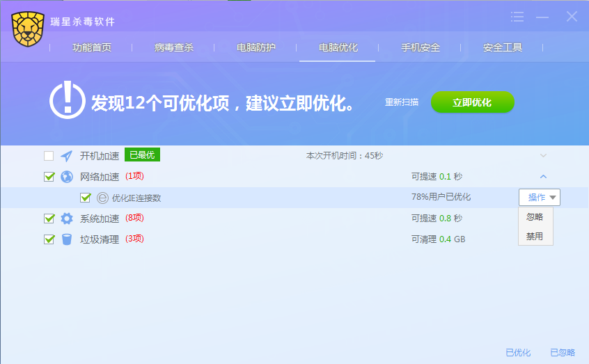Screen dimensions: 589x364
Task: Select 忽略 from the dropdown menu
Action: pos(535,217)
